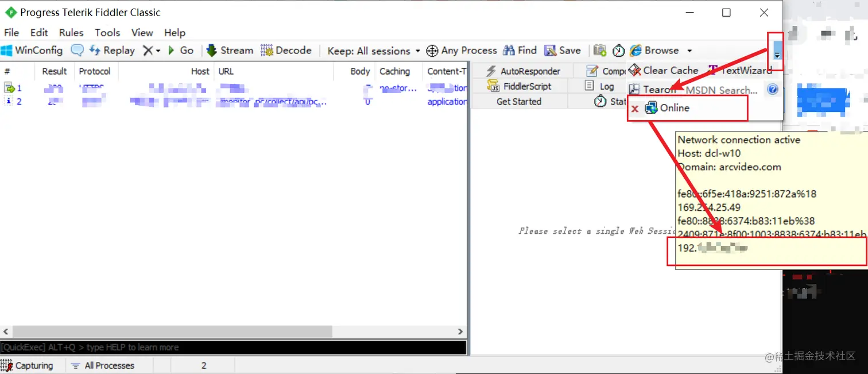
Task: Click the Fiddler logo in title bar
Action: click(10, 12)
